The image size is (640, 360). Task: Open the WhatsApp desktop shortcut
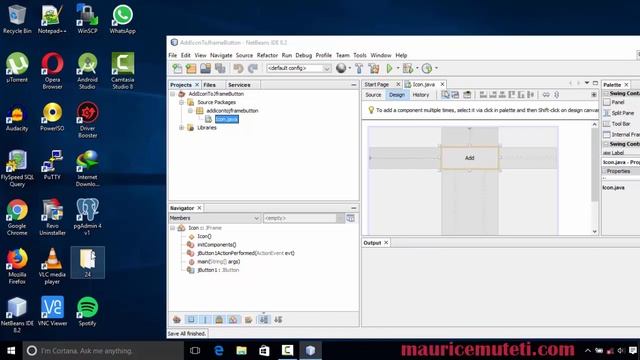pos(122,20)
